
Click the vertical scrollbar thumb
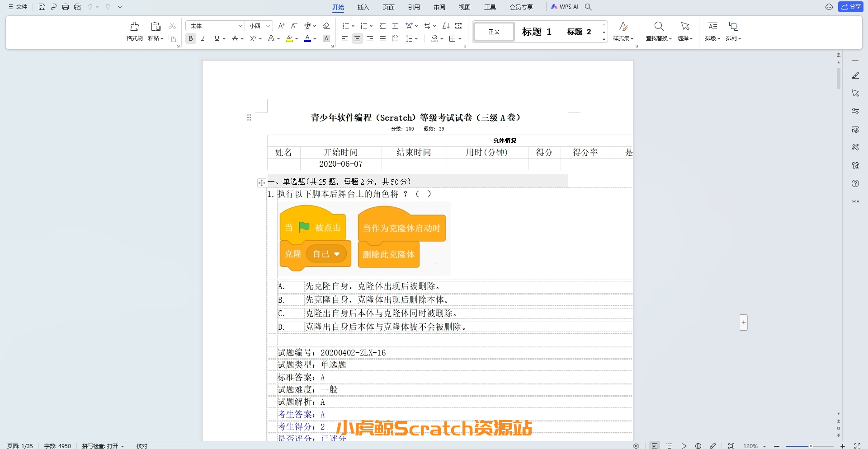click(839, 79)
